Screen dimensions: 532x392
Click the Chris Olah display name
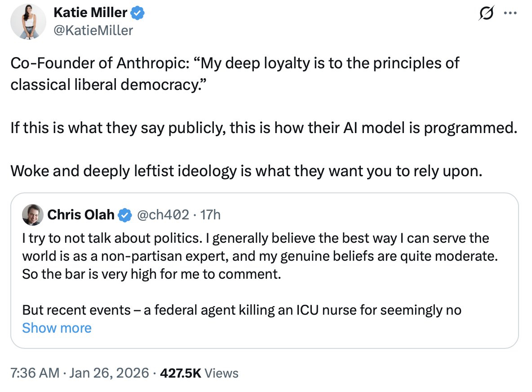(81, 215)
